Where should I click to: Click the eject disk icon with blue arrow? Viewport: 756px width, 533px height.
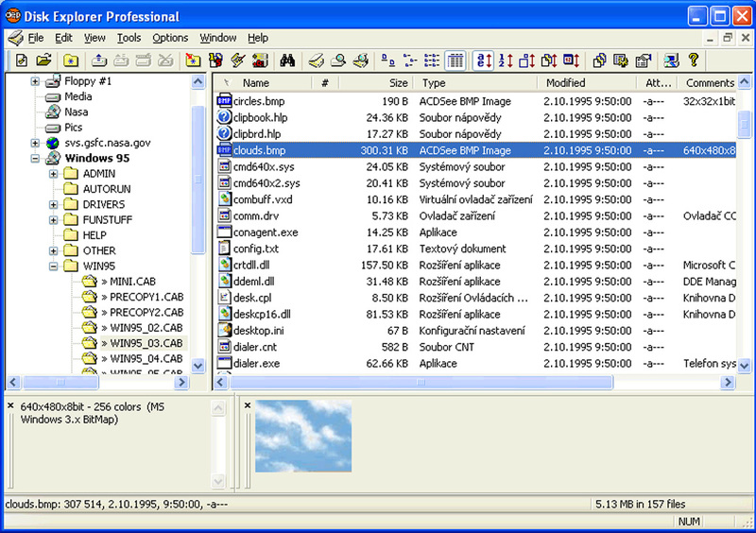(99, 60)
